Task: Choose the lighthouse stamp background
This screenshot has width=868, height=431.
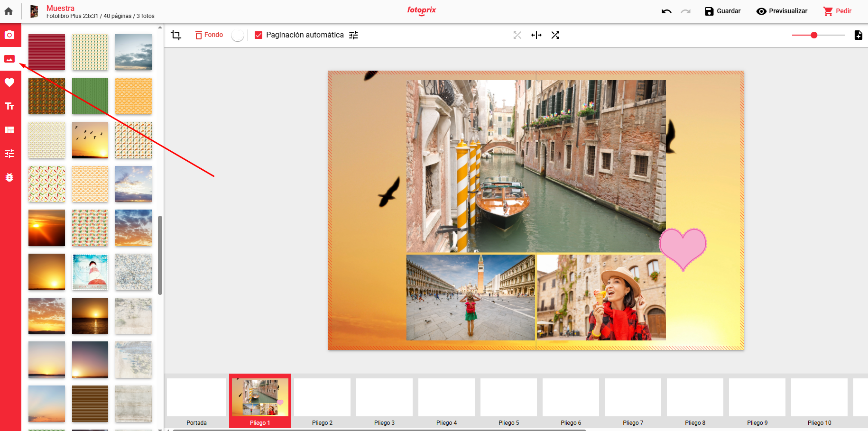Action: (90, 272)
